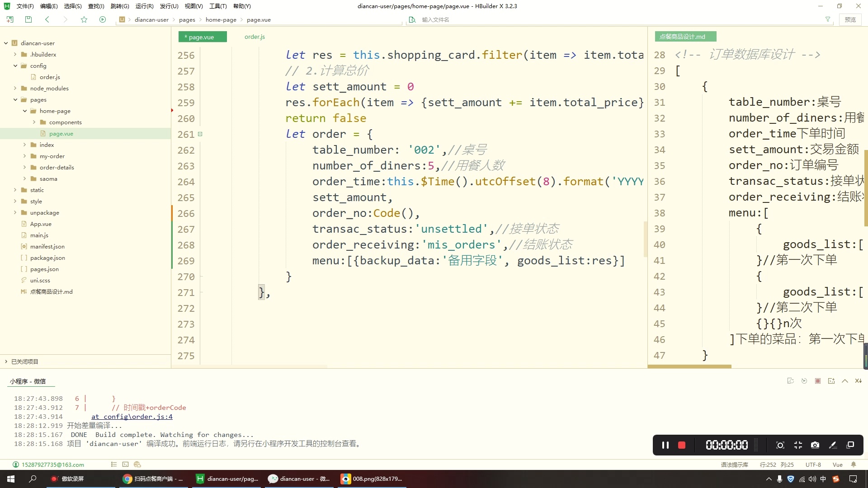Image resolution: width=868 pixels, height=488 pixels.
Task: Collapse the home-page folder in the tree
Action: 25,111
